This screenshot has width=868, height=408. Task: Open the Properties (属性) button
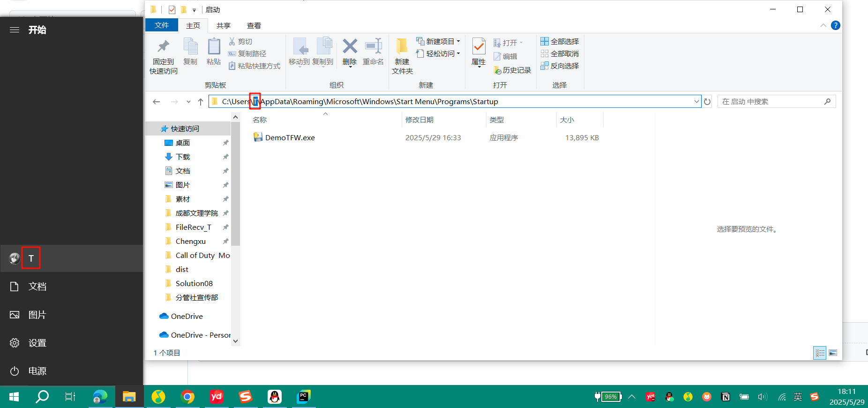pyautogui.click(x=479, y=53)
